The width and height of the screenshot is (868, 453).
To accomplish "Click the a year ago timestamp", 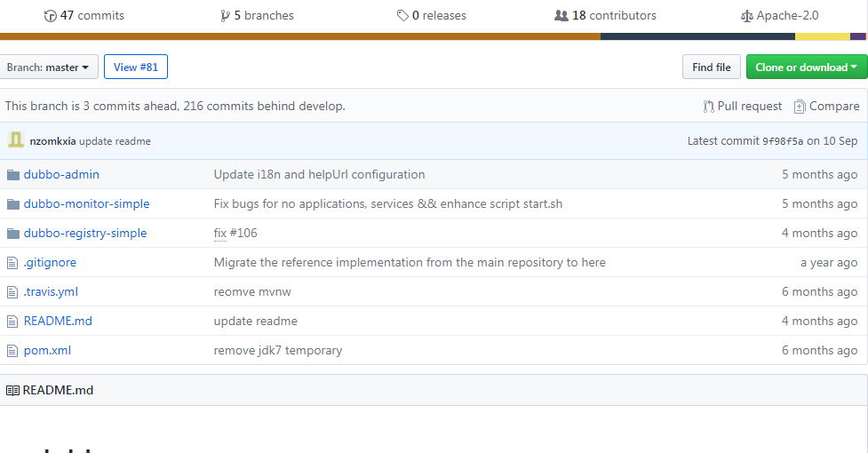I will point(829,263).
